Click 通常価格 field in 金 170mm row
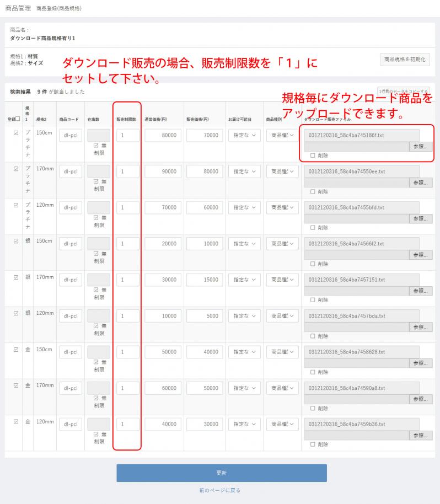Viewport: 440px width, 504px height. point(163,388)
